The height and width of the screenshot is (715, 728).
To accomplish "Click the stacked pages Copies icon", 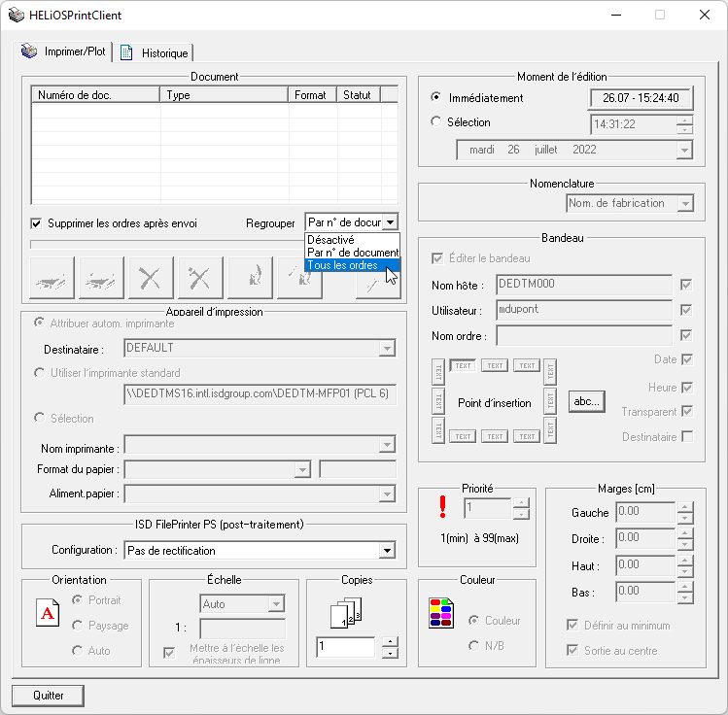I will click(346, 612).
